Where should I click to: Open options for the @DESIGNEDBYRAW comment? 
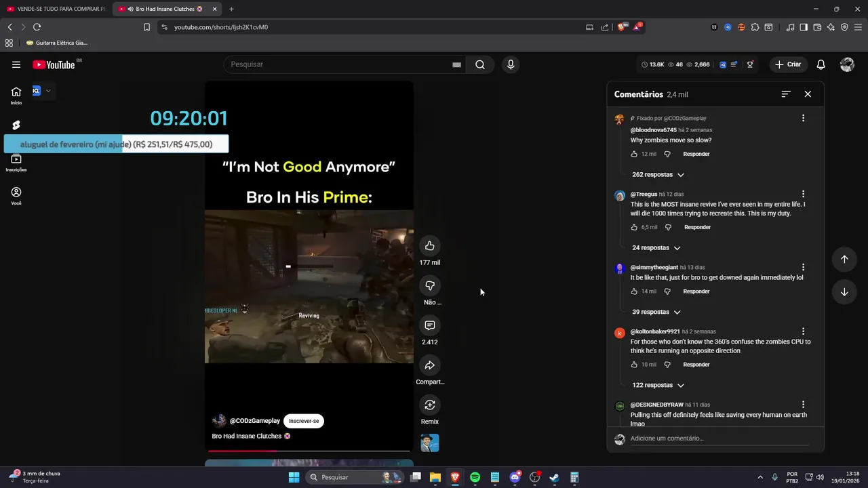click(x=804, y=405)
